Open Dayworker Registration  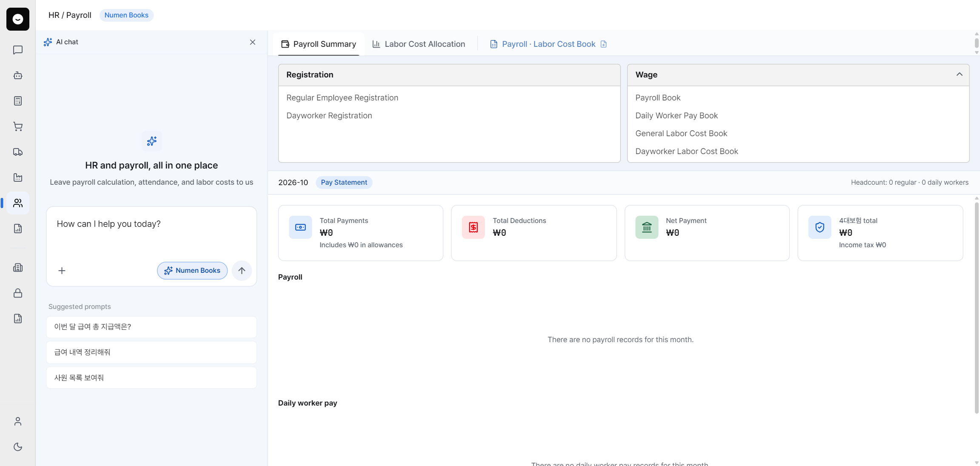click(x=329, y=115)
